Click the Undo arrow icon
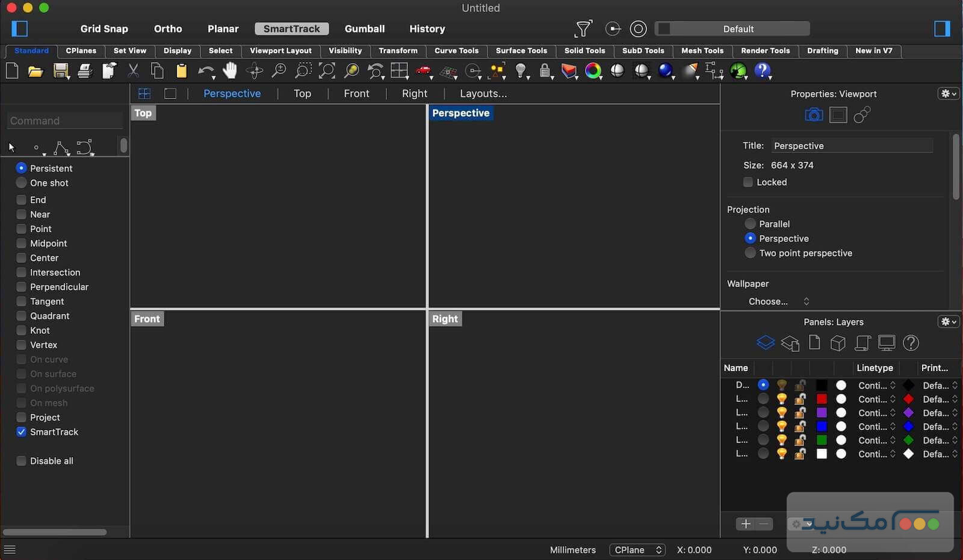 pos(205,71)
